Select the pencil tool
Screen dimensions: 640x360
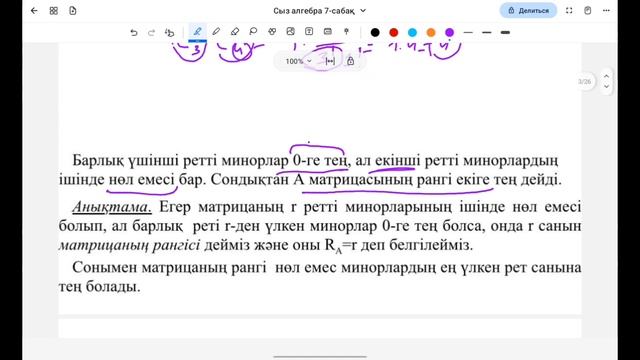pyautogui.click(x=216, y=31)
